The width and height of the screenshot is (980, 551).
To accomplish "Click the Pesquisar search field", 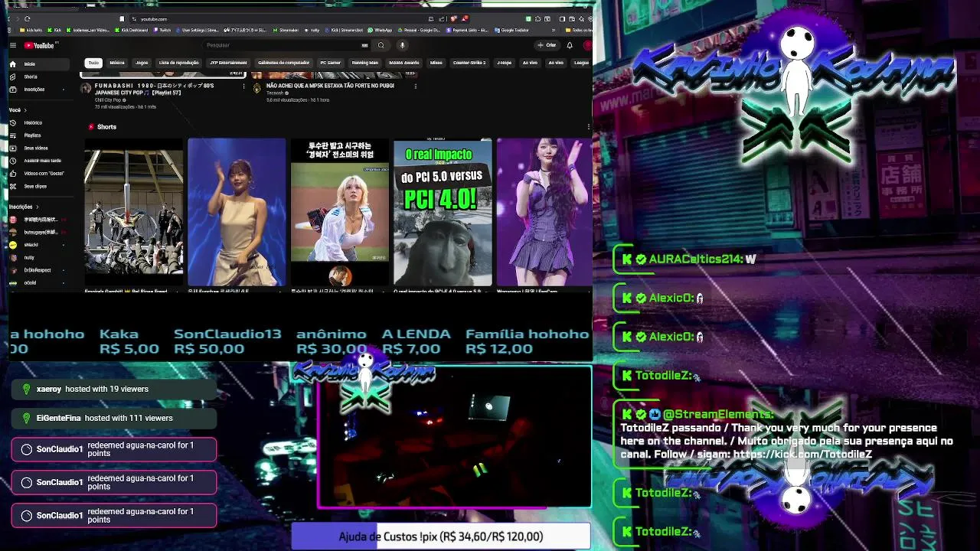I will point(285,45).
